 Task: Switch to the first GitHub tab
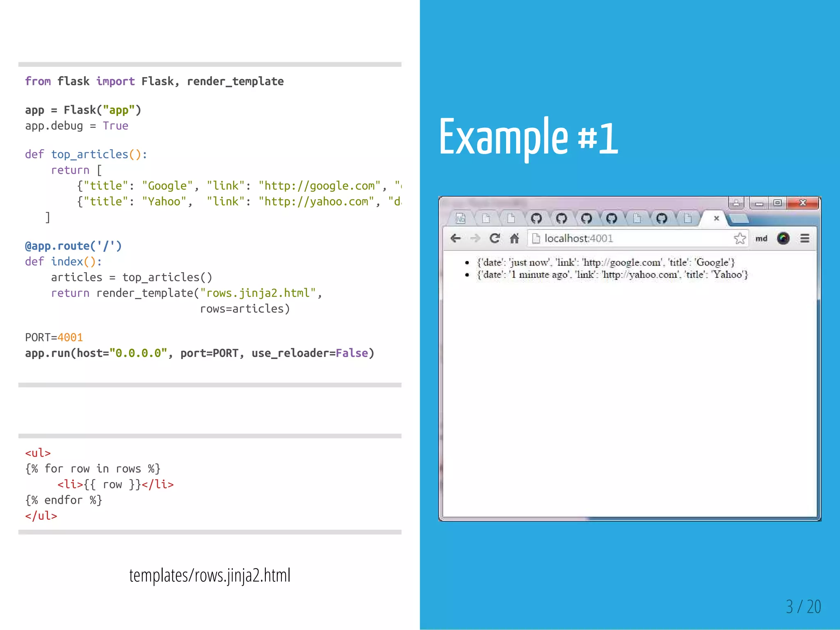[536, 218]
